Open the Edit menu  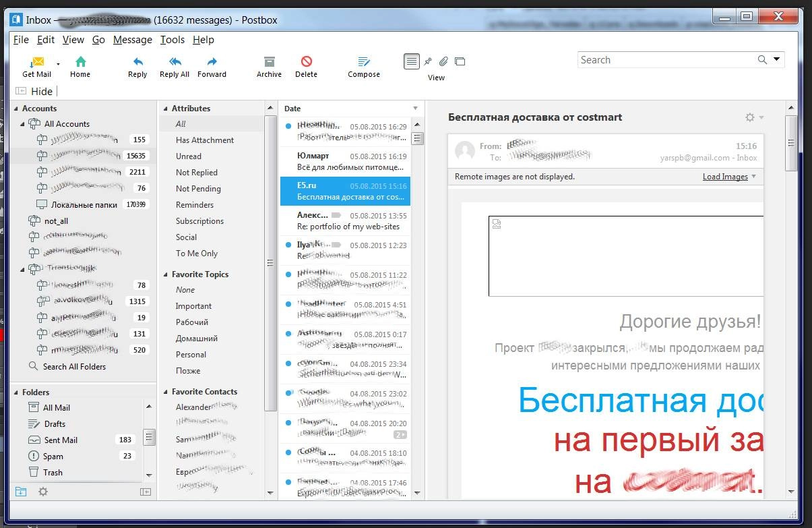point(46,40)
